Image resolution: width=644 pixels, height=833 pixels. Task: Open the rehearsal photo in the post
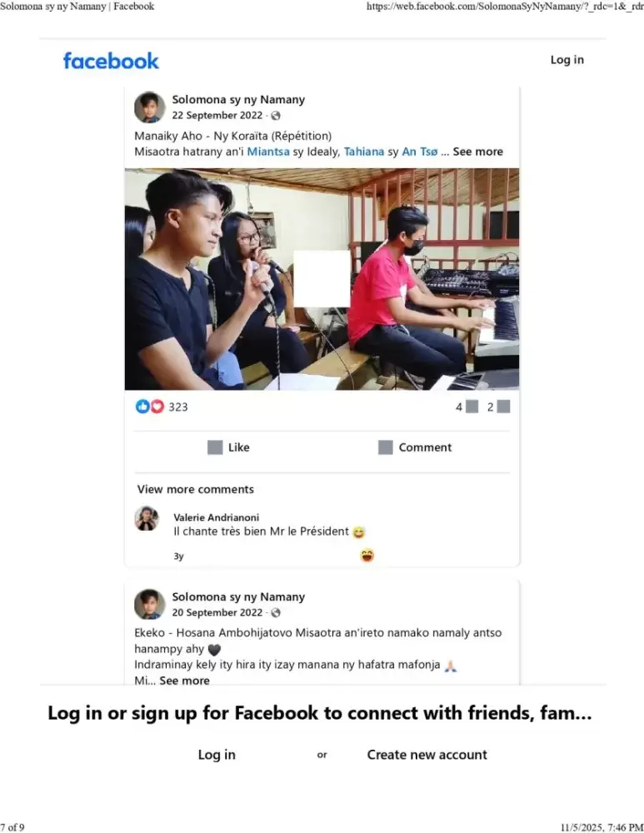point(322,279)
